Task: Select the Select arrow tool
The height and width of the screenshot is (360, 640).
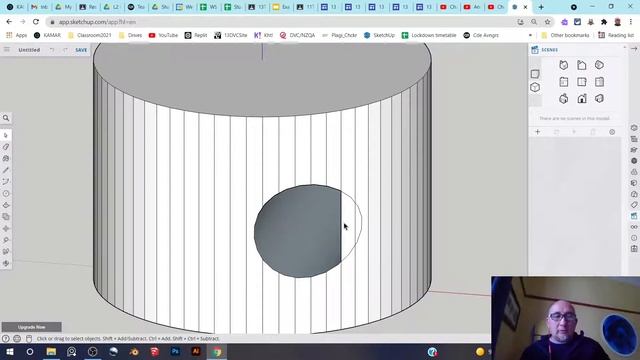Action: click(x=6, y=135)
